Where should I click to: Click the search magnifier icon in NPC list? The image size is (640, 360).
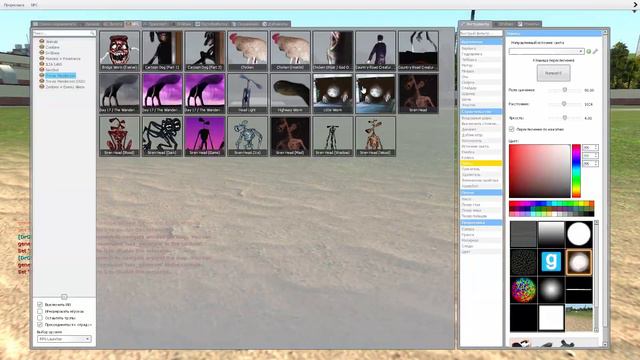click(x=93, y=33)
